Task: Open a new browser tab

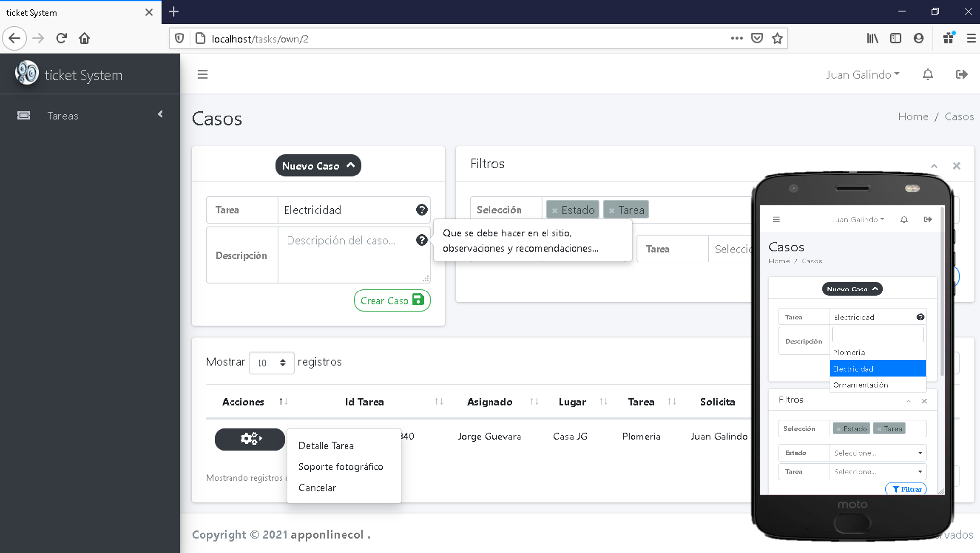Action: click(173, 12)
